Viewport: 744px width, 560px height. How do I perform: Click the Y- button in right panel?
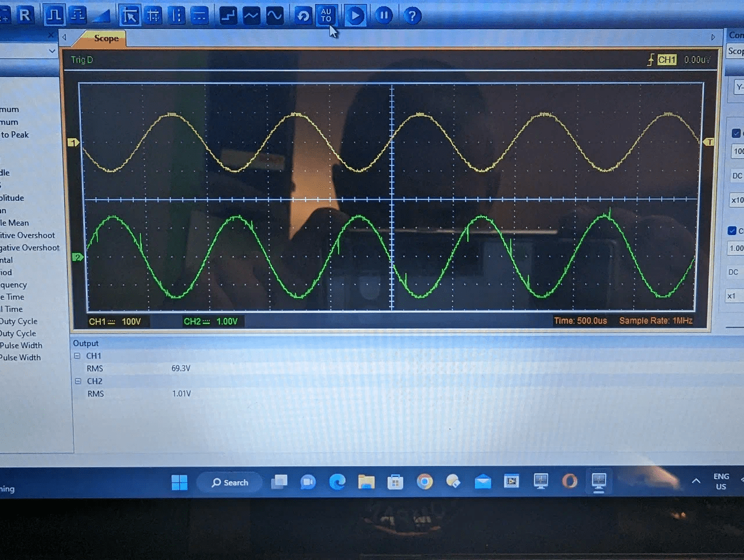[x=739, y=87]
